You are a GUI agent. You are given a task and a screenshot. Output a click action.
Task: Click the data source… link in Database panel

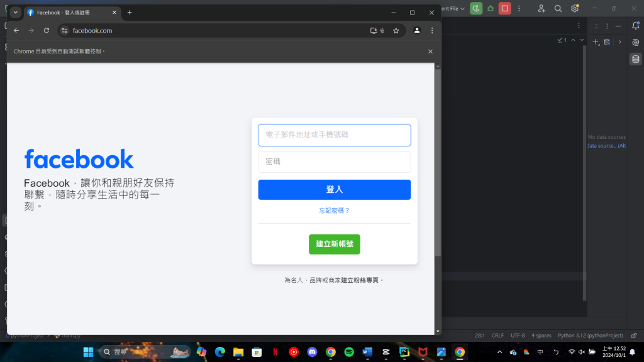(x=607, y=146)
